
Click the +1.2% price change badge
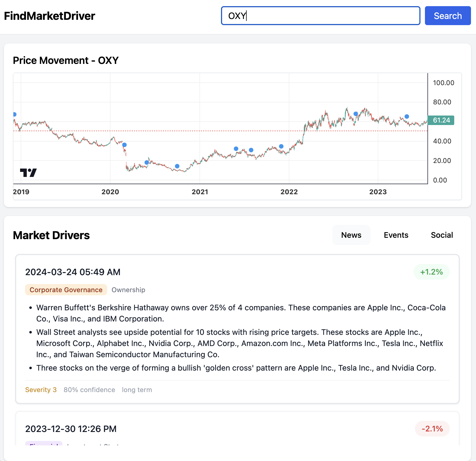click(431, 272)
